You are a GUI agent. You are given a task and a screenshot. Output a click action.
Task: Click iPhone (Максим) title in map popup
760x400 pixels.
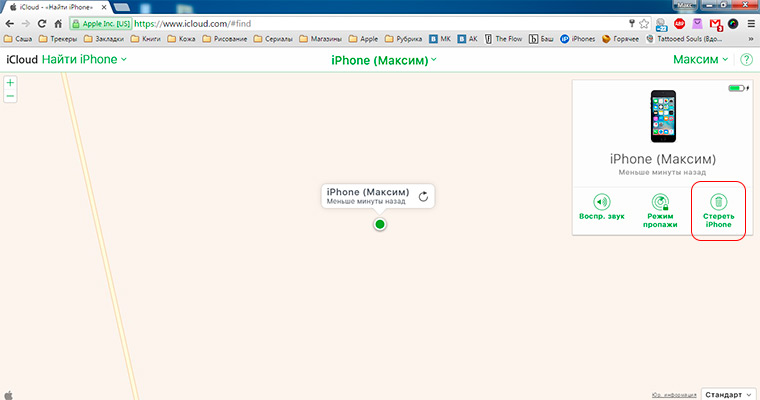point(368,192)
